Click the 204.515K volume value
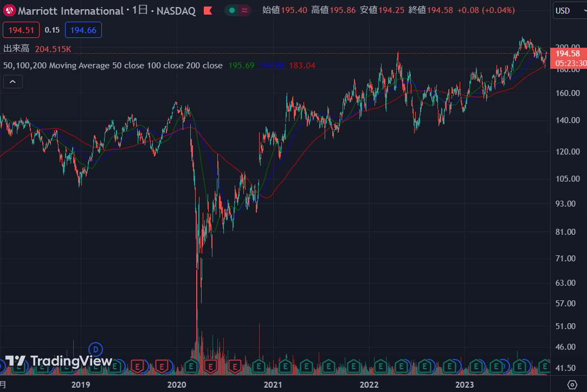The width and height of the screenshot is (587, 392). [x=53, y=49]
